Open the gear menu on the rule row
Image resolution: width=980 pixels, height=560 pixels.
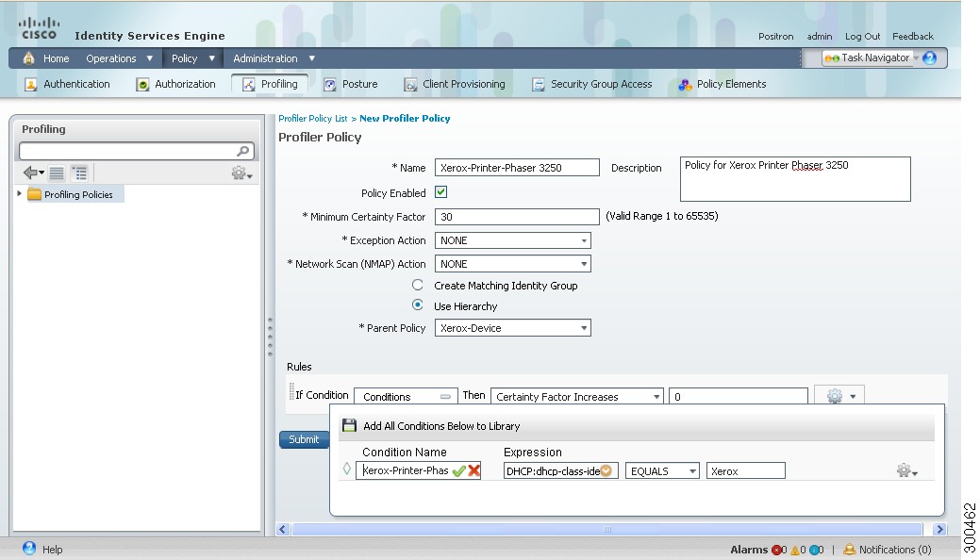click(839, 396)
